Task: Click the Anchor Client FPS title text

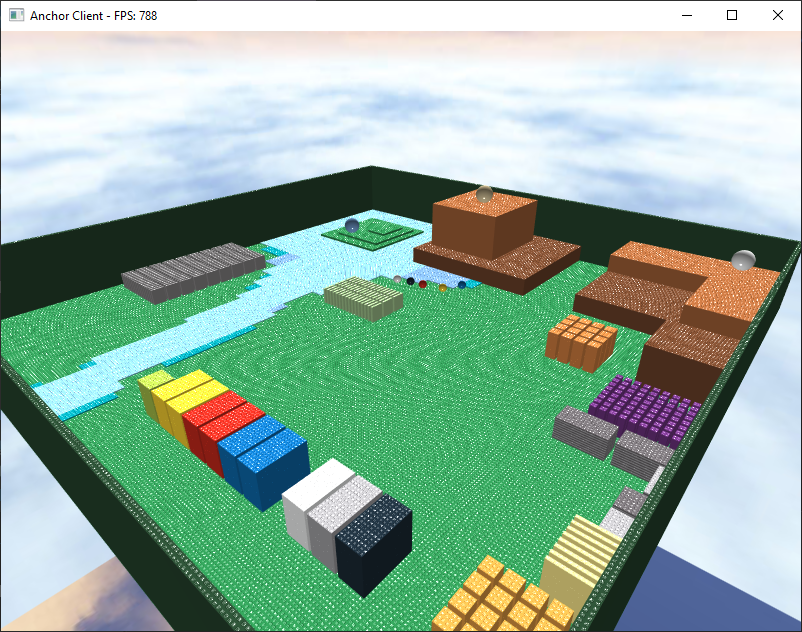Action: pos(94,16)
